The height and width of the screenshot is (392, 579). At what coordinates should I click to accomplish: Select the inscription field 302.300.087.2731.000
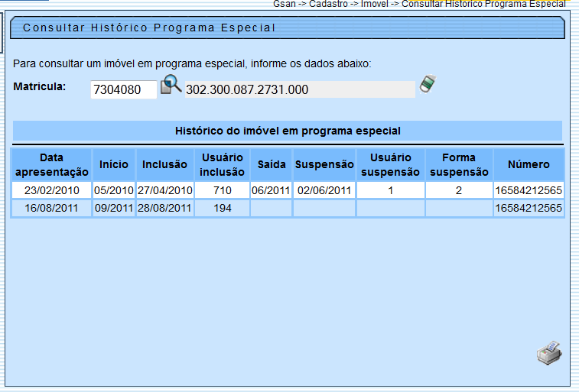click(299, 89)
